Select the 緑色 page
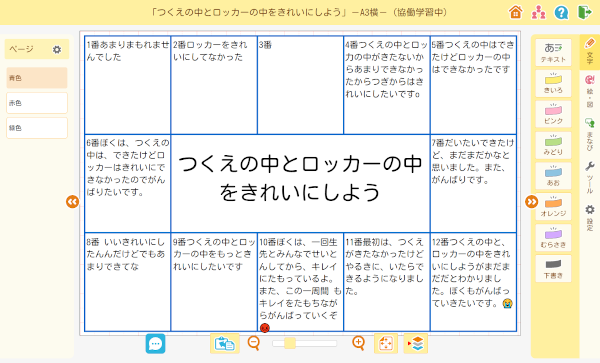This screenshot has height=363, width=600. (37, 128)
